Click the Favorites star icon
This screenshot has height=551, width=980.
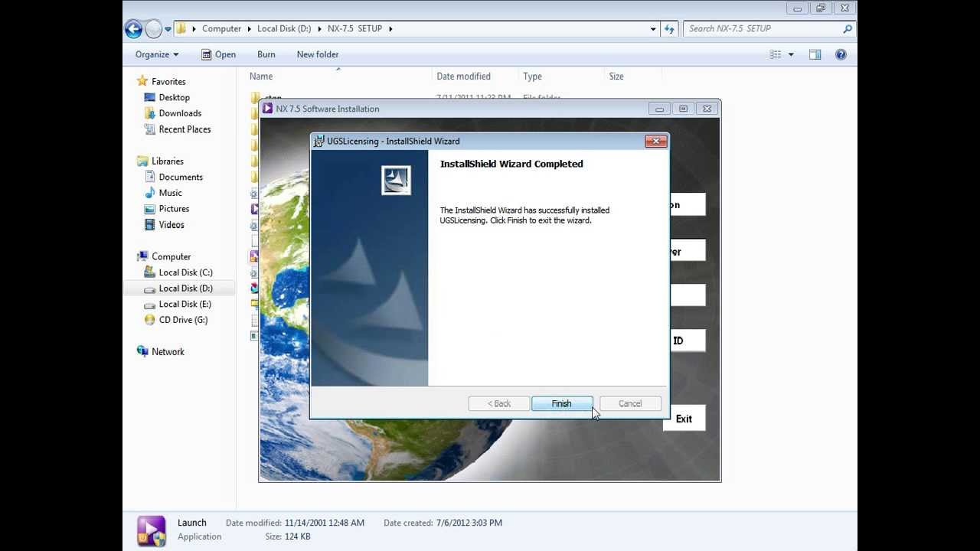[x=142, y=81]
